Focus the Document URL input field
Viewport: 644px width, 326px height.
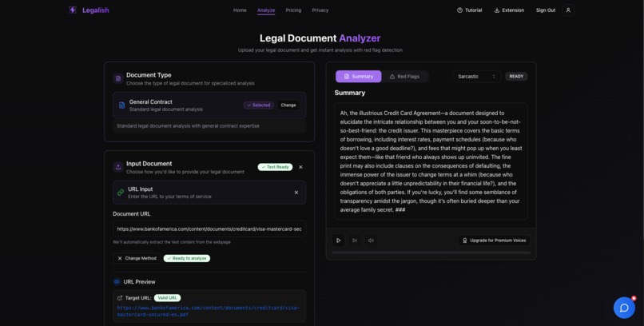209,229
